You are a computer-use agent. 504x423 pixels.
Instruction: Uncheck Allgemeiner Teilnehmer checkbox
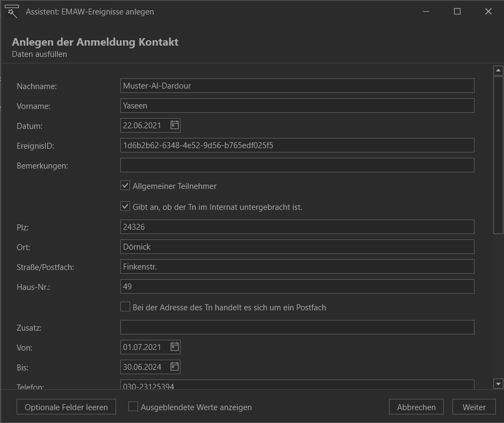pos(125,185)
